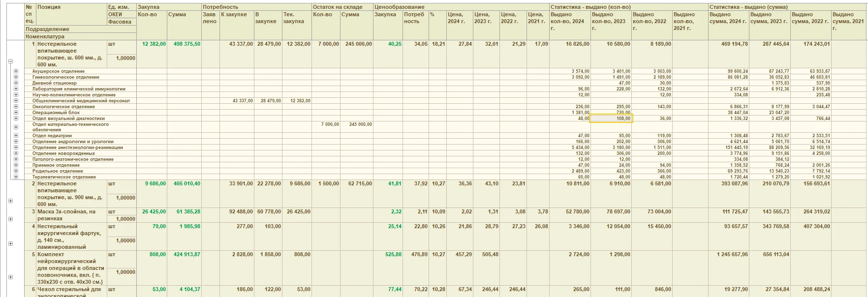Select the Статистика - выдано (сумма) header
Image resolution: width=868 pixels, height=297 pixels.
788,7
